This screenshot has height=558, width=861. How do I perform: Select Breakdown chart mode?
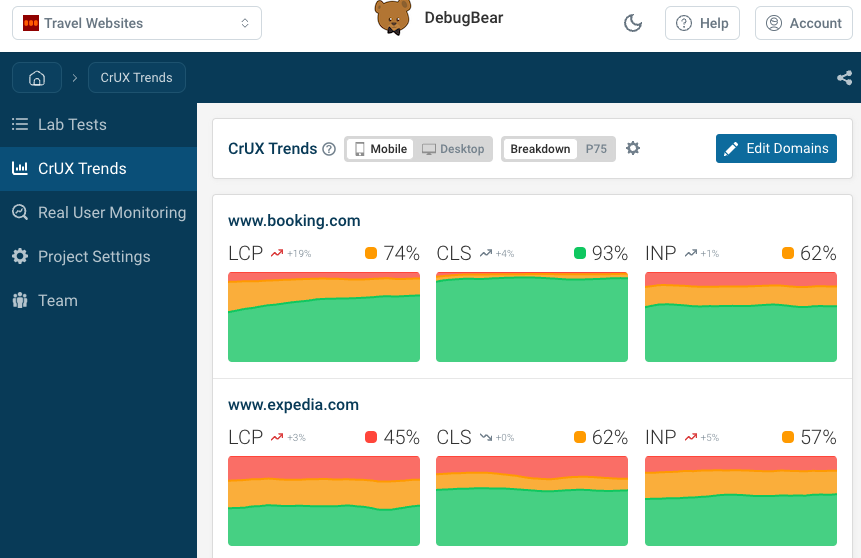(540, 149)
